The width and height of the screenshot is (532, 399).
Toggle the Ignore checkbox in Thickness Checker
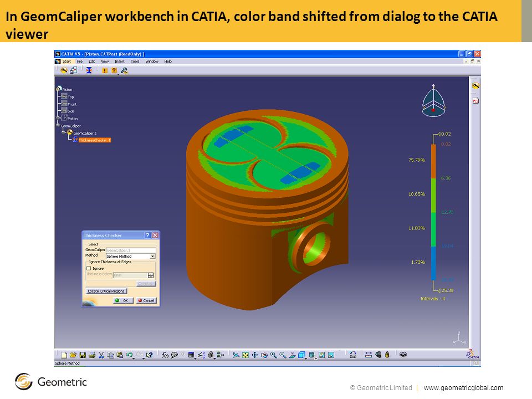[x=89, y=268]
